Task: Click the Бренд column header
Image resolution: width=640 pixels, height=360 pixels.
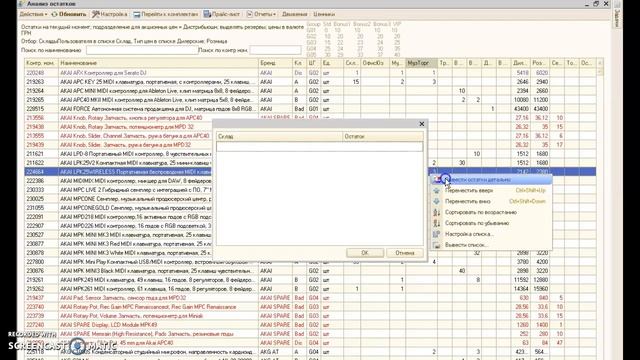Action: pos(275,63)
